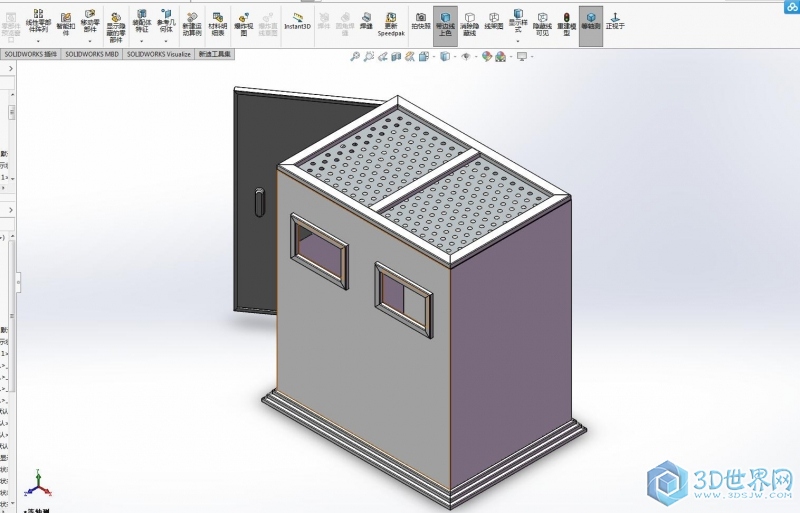Image resolution: width=800 pixels, height=513 pixels.
Task: Click Show Hidden Components (显示隐藏的零部件)
Action: tap(116, 27)
